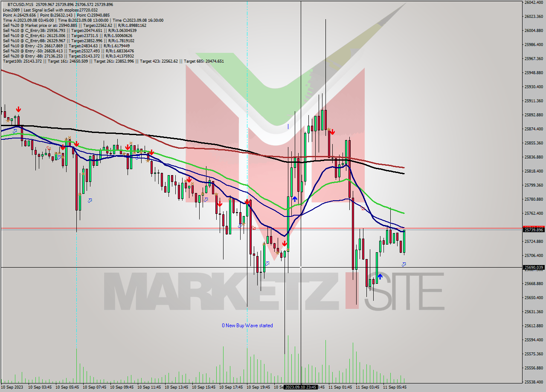
Task: Select the 25948.400 price axis label
Action: (x=534, y=73)
